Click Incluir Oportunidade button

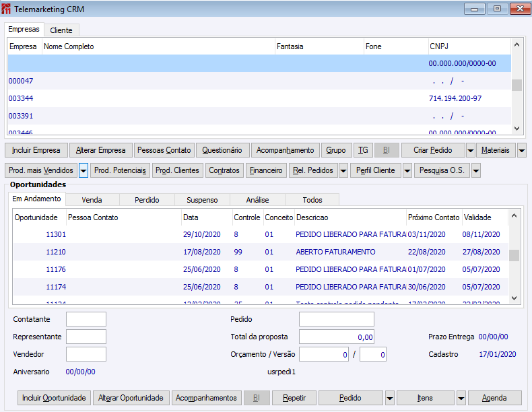53,398
